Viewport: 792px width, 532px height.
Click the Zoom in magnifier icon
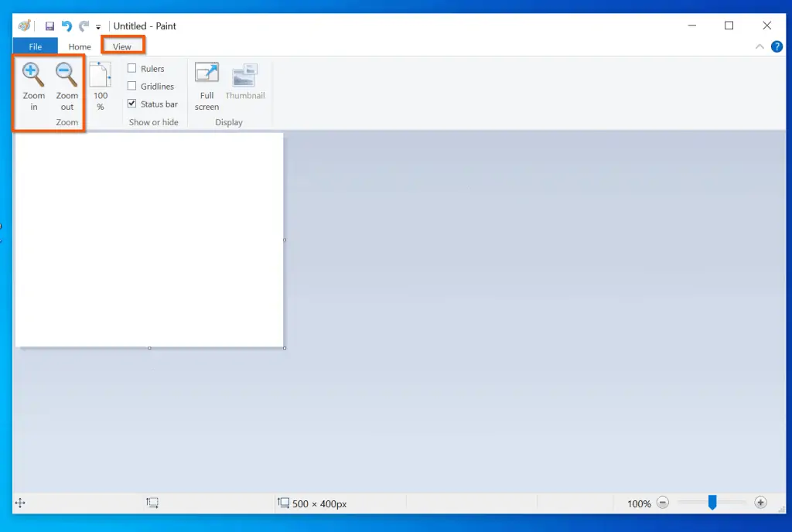coord(33,75)
